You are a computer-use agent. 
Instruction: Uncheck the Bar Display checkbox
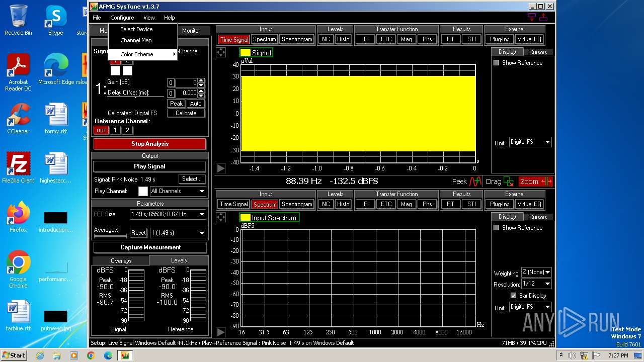[x=513, y=296]
